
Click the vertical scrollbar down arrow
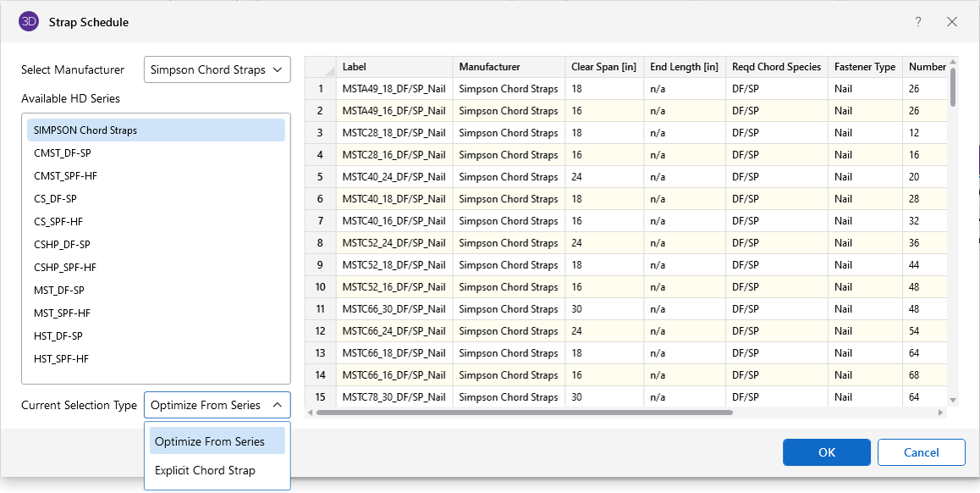pos(953,400)
